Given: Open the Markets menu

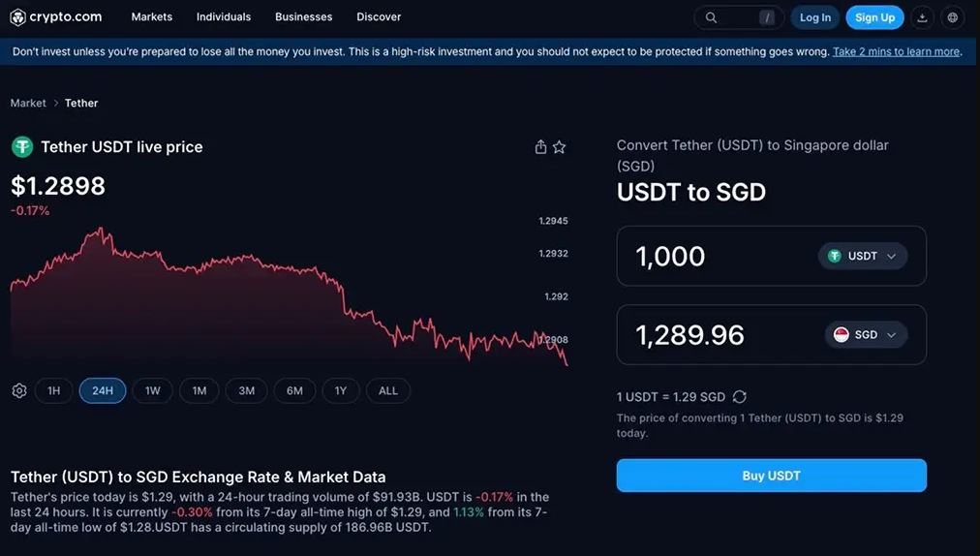Looking at the screenshot, I should [152, 16].
